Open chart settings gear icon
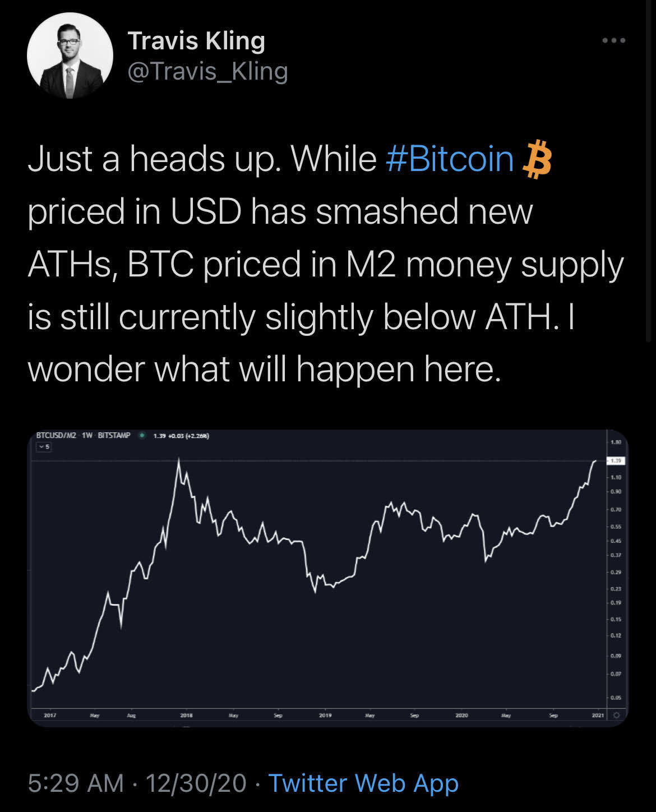The width and height of the screenshot is (656, 812). 617,716
